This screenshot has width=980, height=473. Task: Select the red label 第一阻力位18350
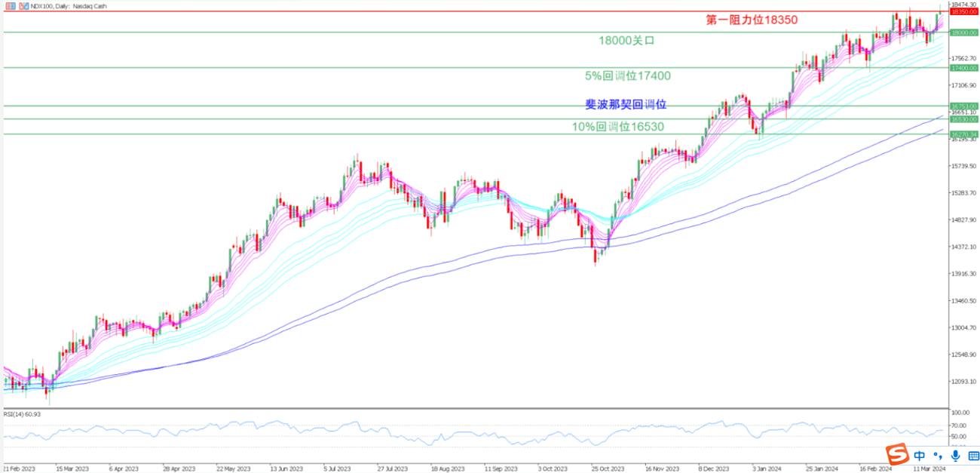click(x=751, y=20)
